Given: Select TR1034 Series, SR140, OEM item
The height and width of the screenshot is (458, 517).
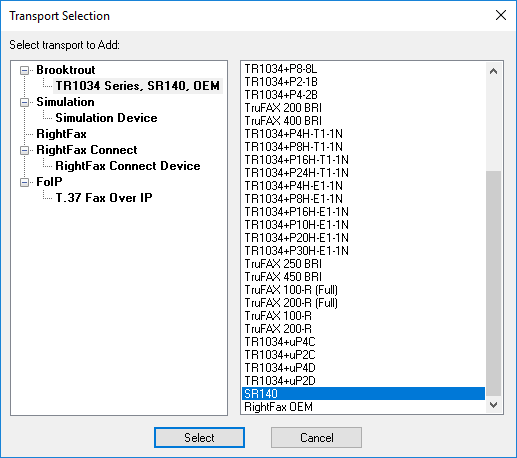Looking at the screenshot, I should point(137,86).
